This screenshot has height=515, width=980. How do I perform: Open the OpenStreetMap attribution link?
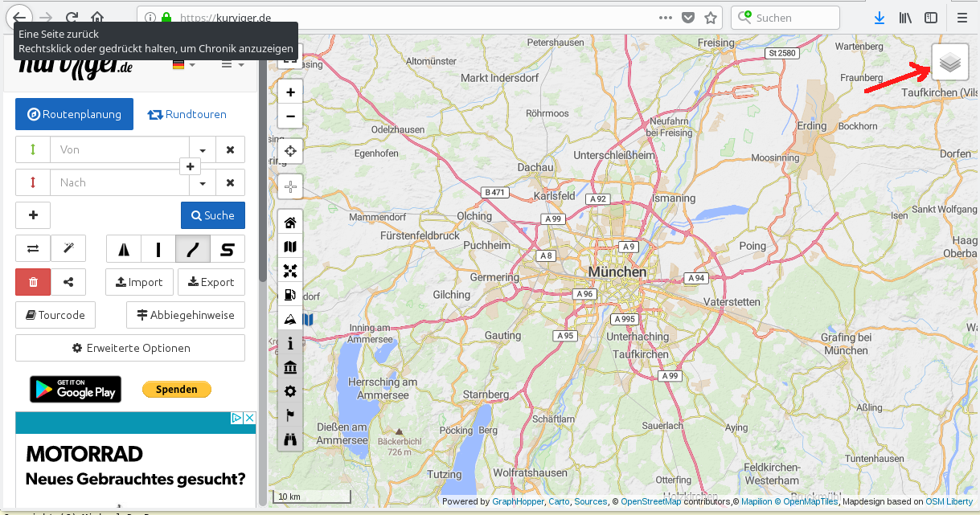[x=650, y=501]
